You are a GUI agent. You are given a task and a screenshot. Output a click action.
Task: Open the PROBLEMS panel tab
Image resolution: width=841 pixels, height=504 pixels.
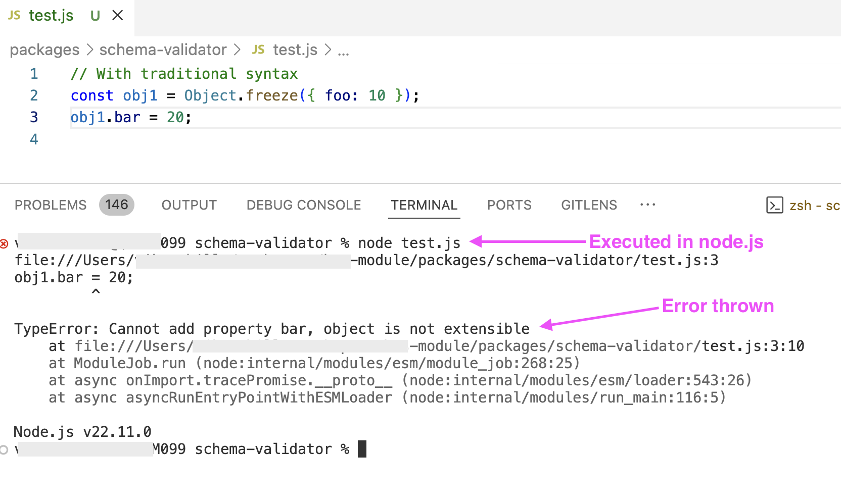pyautogui.click(x=51, y=205)
